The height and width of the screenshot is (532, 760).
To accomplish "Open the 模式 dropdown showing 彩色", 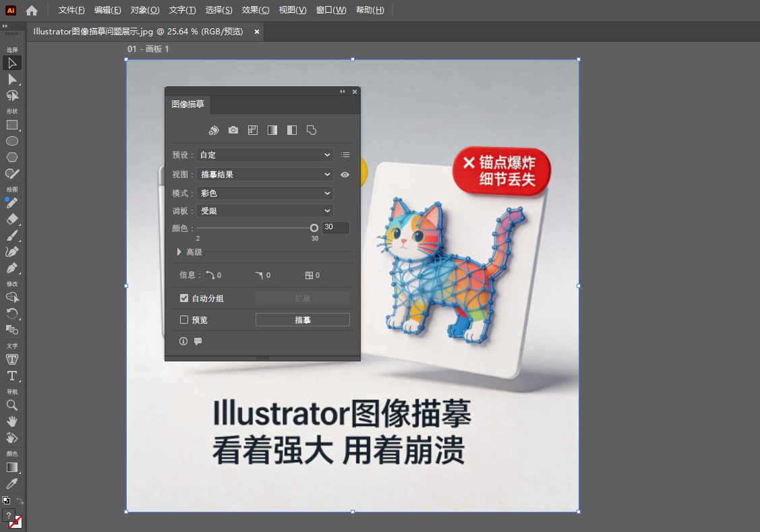I will click(264, 193).
